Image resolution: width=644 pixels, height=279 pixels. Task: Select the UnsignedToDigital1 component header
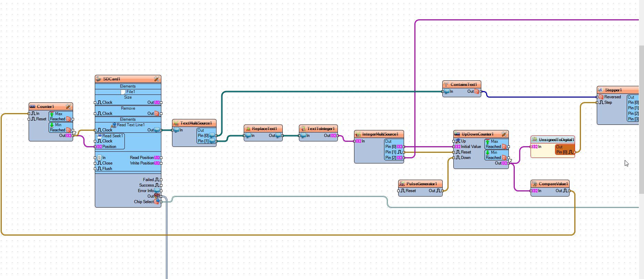pos(553,140)
